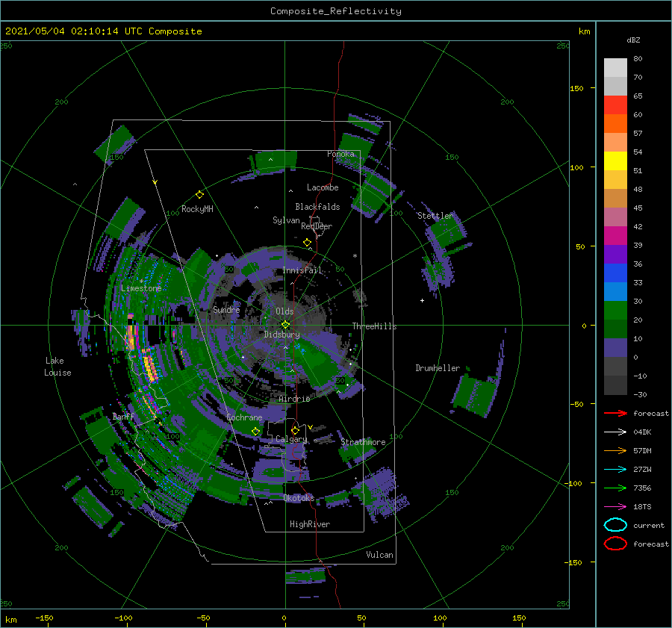
Task: Click the red forecast ellipse in legend
Action: point(615,544)
